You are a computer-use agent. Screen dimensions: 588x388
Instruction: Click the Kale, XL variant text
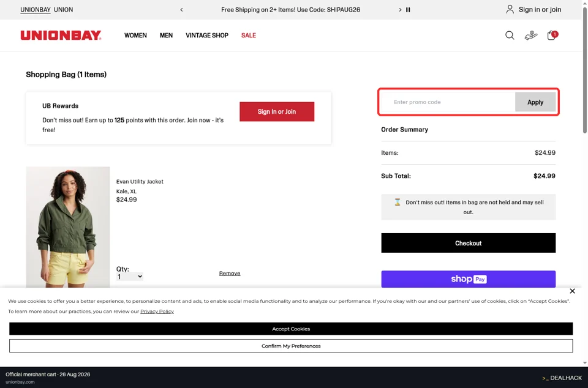click(x=126, y=192)
